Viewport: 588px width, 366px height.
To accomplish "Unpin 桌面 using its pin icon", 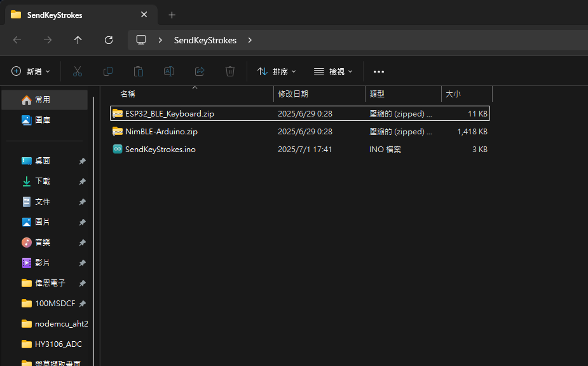I will pyautogui.click(x=82, y=161).
